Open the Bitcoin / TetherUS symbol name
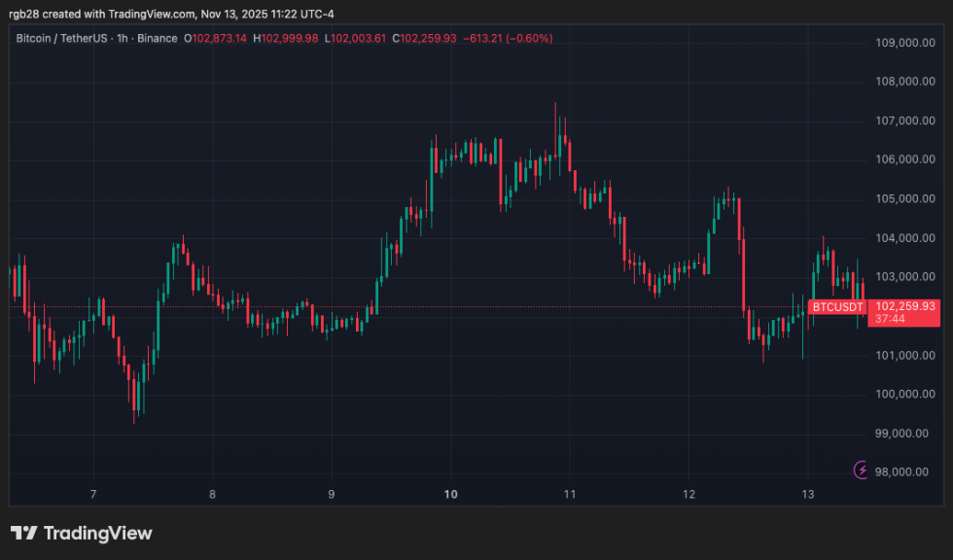This screenshot has width=953, height=560. pyautogui.click(x=63, y=39)
